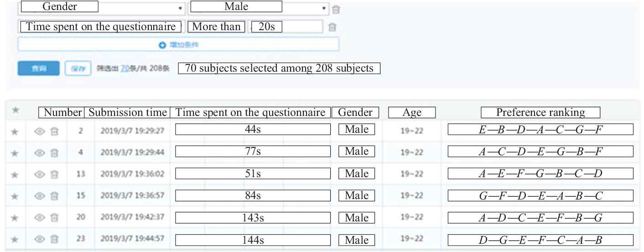The height and width of the screenshot is (252, 644).
Task: Click the Preference ranking column header
Action: (540, 112)
